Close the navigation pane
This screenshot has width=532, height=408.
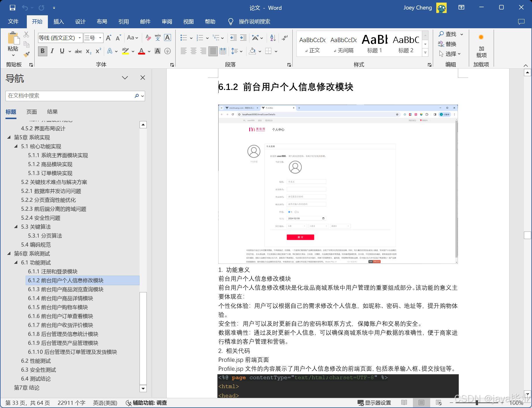143,78
